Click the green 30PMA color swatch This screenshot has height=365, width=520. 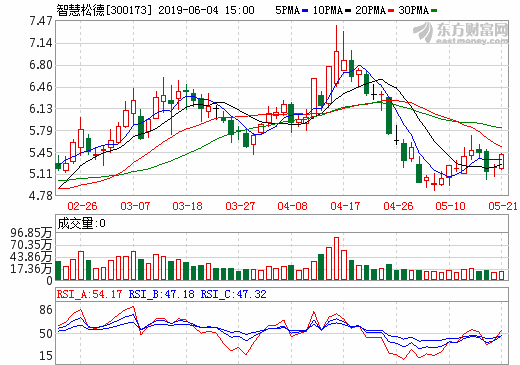[x=434, y=11]
